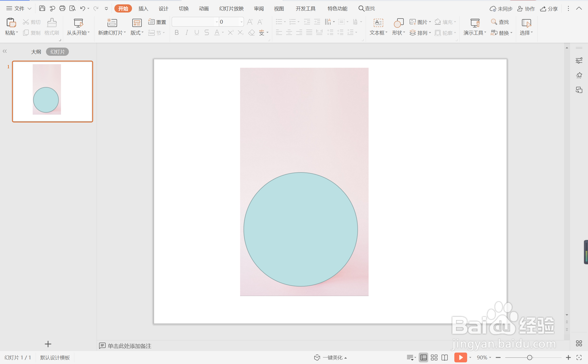
Task: Switch to the 大纲 (Outline) tab
Action: [36, 52]
